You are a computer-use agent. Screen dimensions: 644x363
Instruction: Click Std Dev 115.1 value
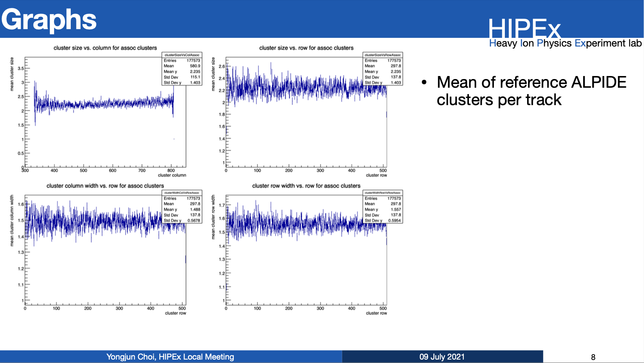point(195,77)
